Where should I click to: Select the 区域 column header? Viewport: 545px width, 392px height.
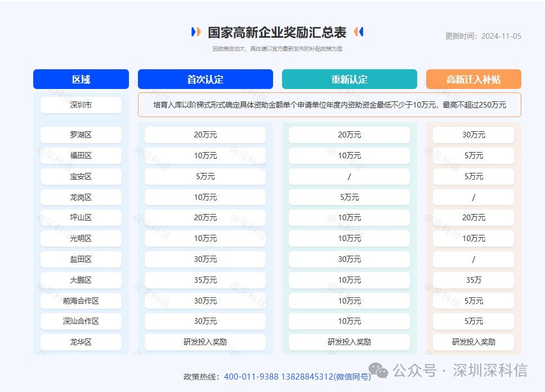tap(81, 79)
